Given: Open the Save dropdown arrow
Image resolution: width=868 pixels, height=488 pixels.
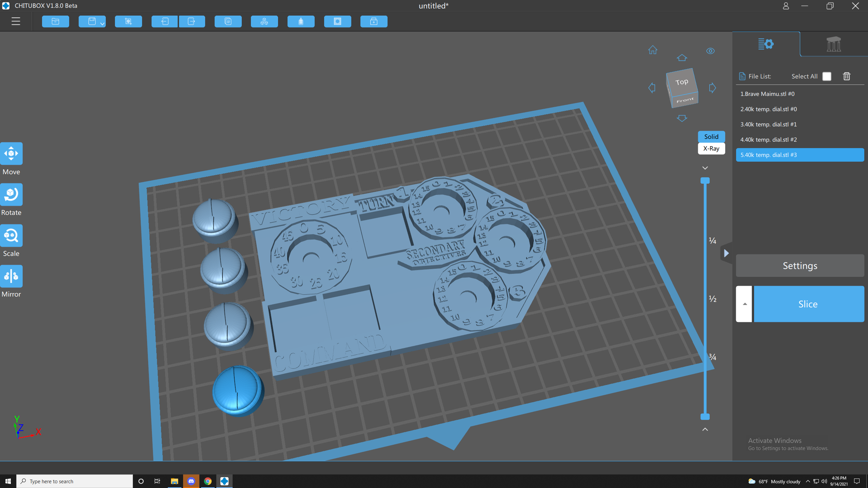Looking at the screenshot, I should (x=102, y=23).
